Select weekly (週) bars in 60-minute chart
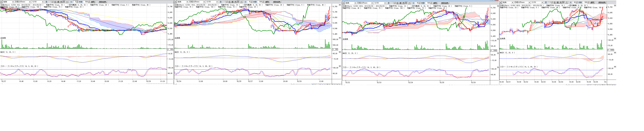This screenshot has width=644, height=131. [558, 2]
